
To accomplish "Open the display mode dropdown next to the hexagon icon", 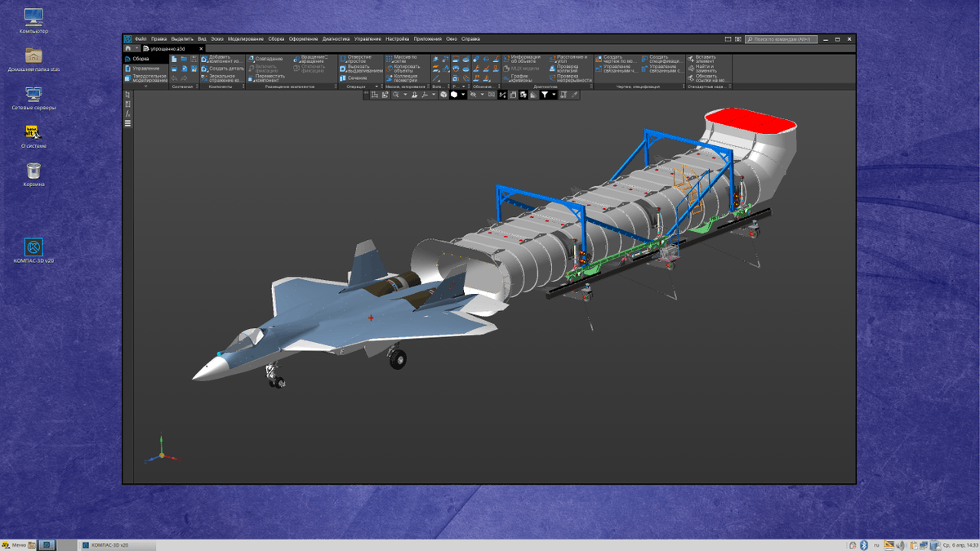I will point(463,95).
